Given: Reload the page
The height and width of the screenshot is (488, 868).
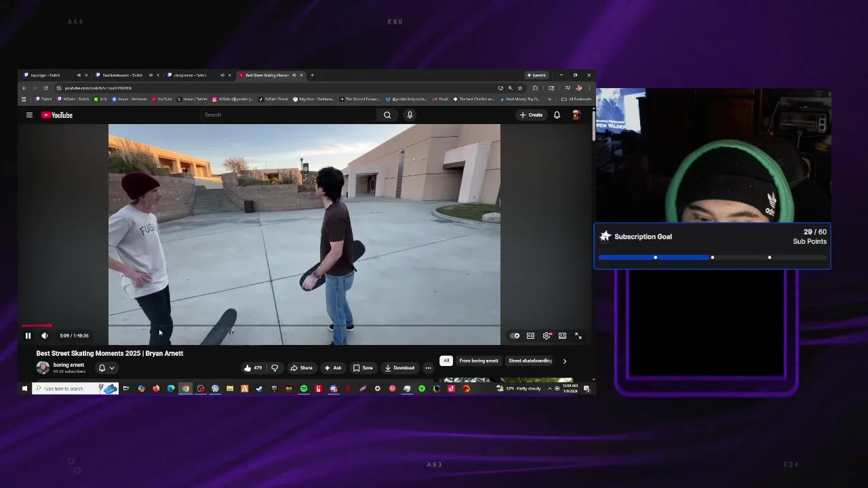Looking at the screenshot, I should [x=46, y=88].
